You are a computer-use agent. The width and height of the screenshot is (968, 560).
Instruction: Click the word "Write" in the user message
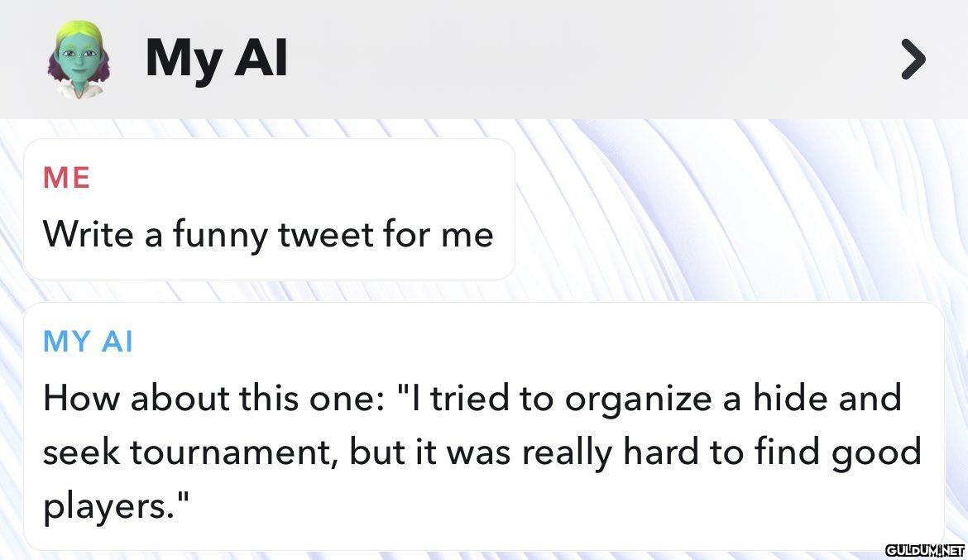[88, 234]
